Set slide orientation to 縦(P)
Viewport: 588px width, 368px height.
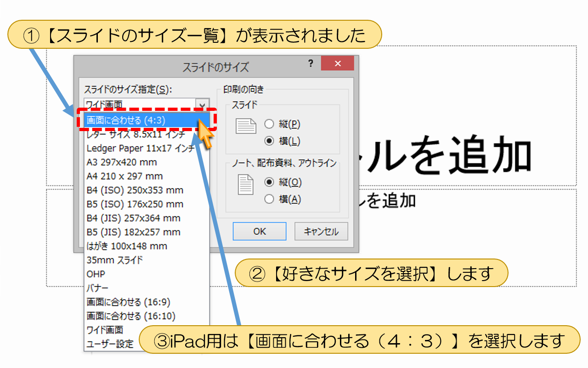(282, 124)
